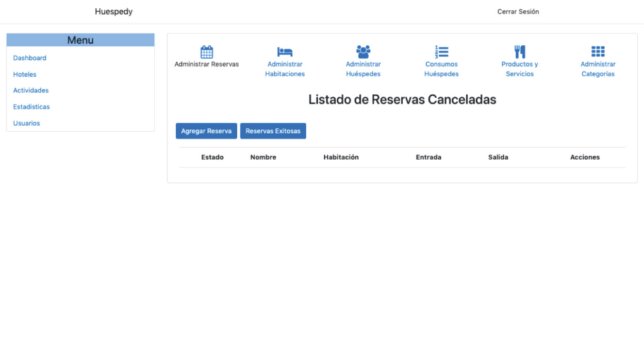The width and height of the screenshot is (644, 343).
Task: Open Hoteles from the sidebar menu
Action: (x=25, y=75)
